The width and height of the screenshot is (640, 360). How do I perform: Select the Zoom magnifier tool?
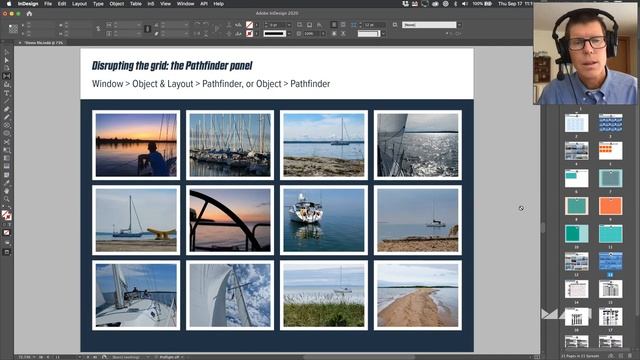[7, 199]
